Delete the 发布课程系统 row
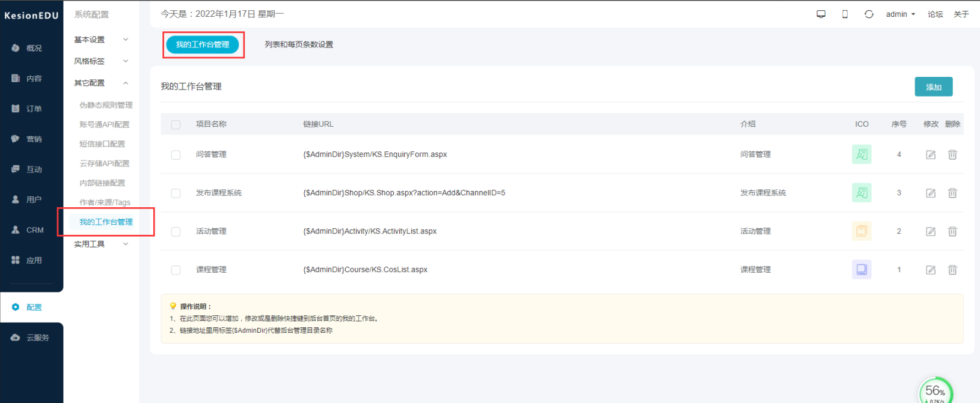This screenshot has height=403, width=980. [x=952, y=193]
